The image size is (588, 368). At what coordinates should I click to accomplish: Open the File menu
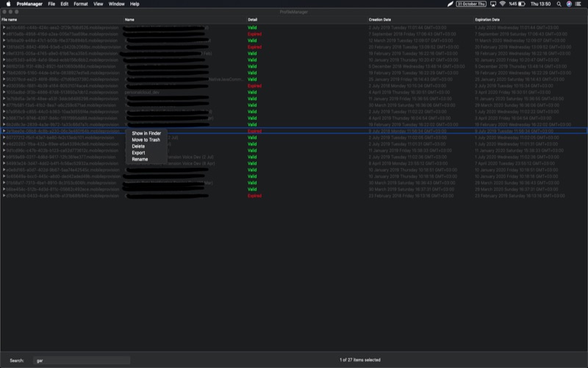coord(51,4)
